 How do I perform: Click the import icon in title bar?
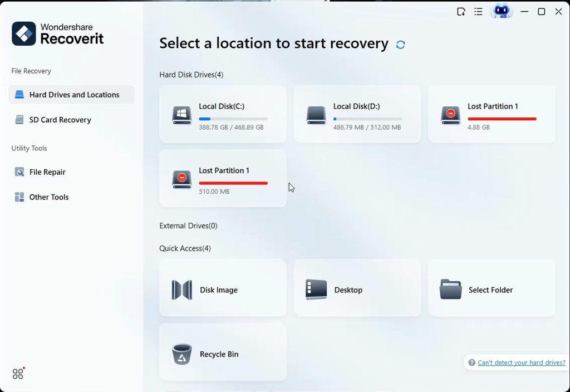click(x=461, y=12)
